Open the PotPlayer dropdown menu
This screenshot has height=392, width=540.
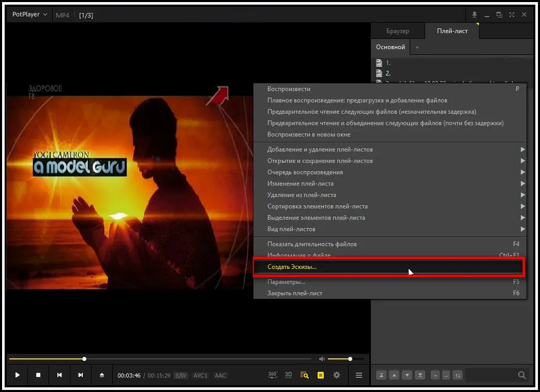29,14
